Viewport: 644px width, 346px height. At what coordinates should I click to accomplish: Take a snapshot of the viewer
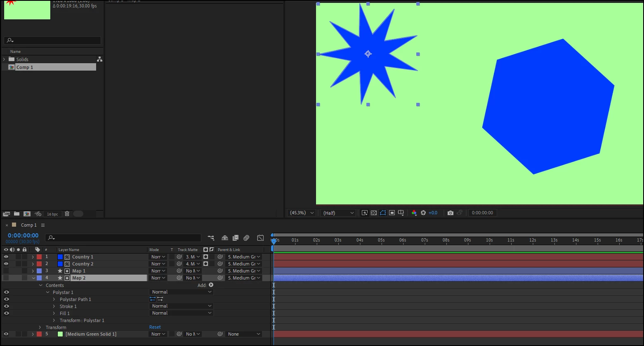451,213
